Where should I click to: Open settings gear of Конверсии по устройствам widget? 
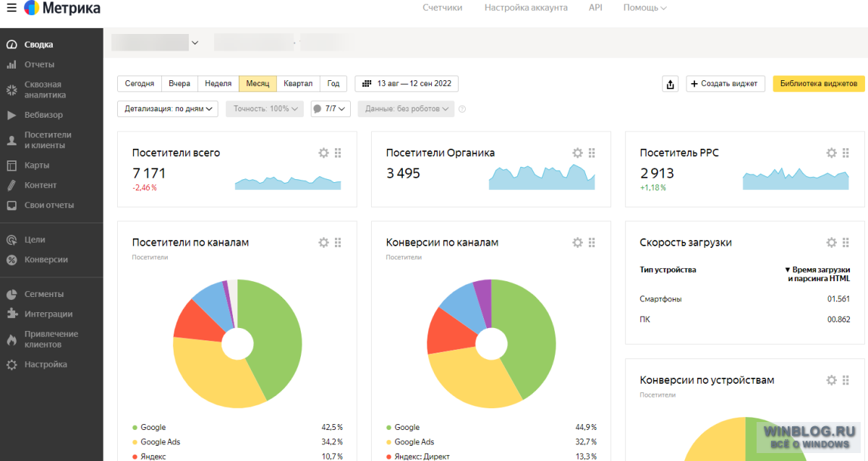click(831, 380)
